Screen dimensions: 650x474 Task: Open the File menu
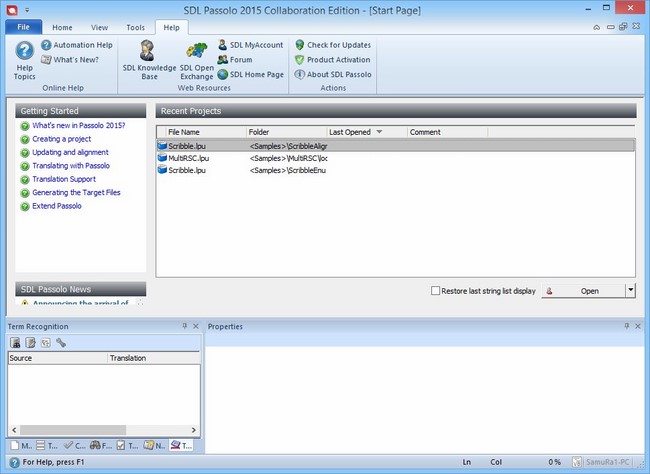click(x=24, y=27)
